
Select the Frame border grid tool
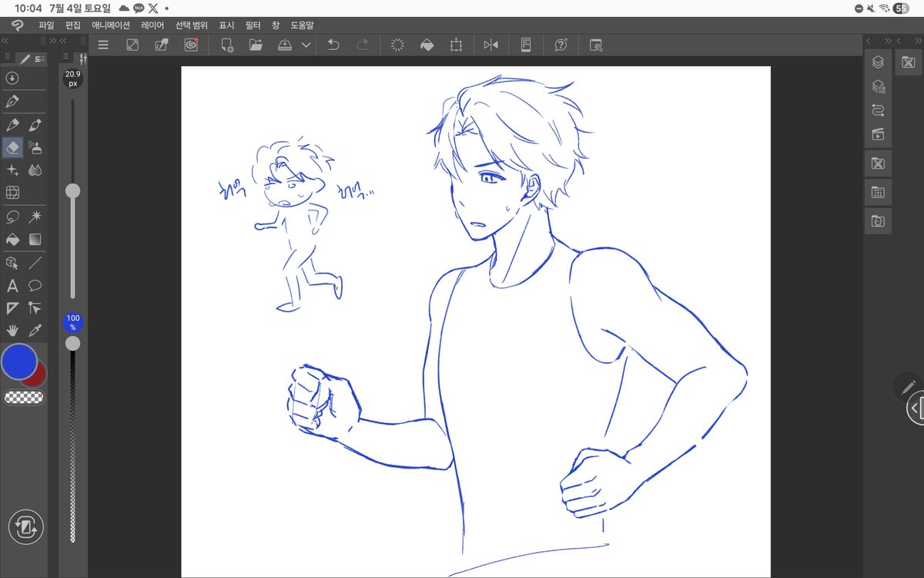(x=12, y=193)
